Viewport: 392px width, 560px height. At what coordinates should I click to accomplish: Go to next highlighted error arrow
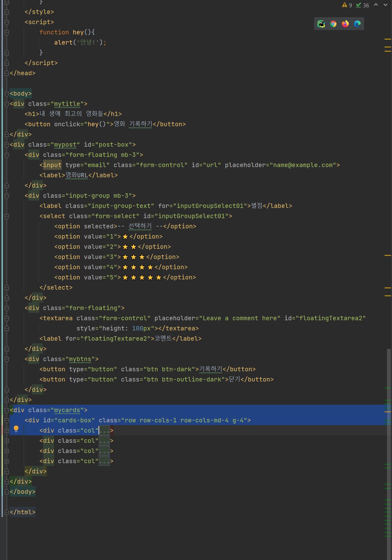(386, 5)
